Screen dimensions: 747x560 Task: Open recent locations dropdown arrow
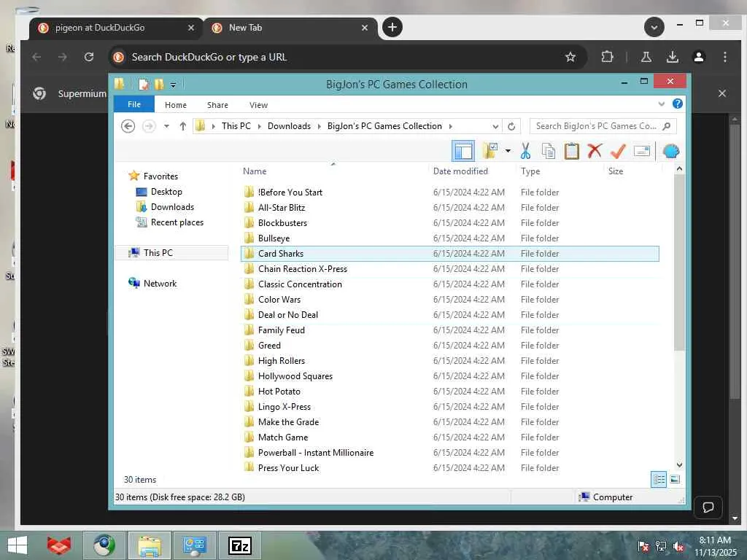click(x=166, y=126)
